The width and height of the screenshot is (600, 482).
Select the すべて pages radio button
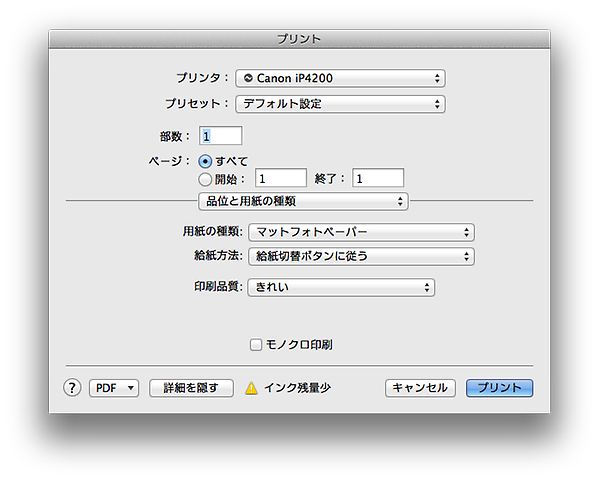point(205,161)
